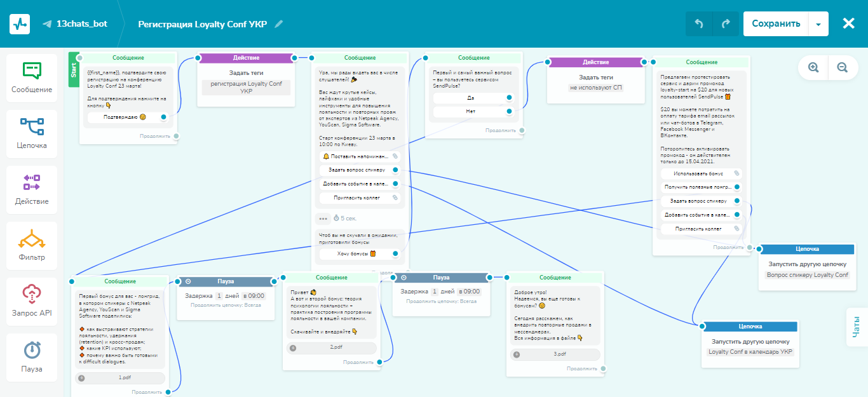Screen dimensions: 868x397
Task: Click the Да answer button
Action: tap(470, 98)
